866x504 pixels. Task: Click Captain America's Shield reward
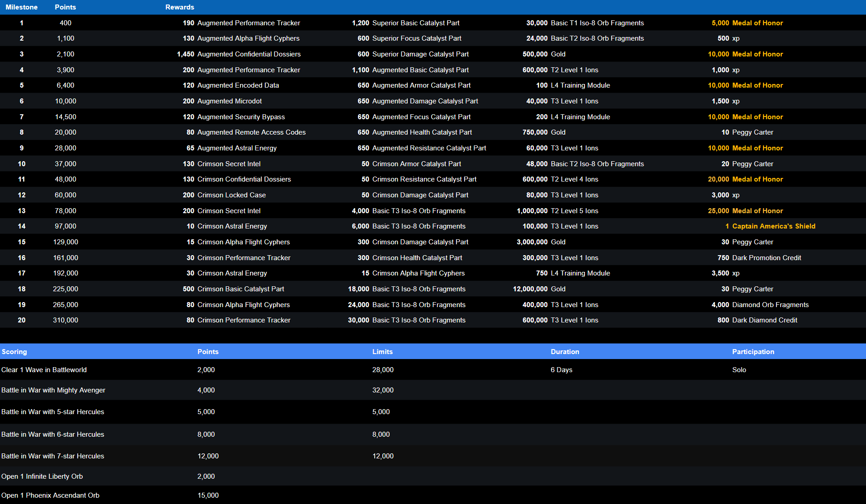(x=773, y=226)
